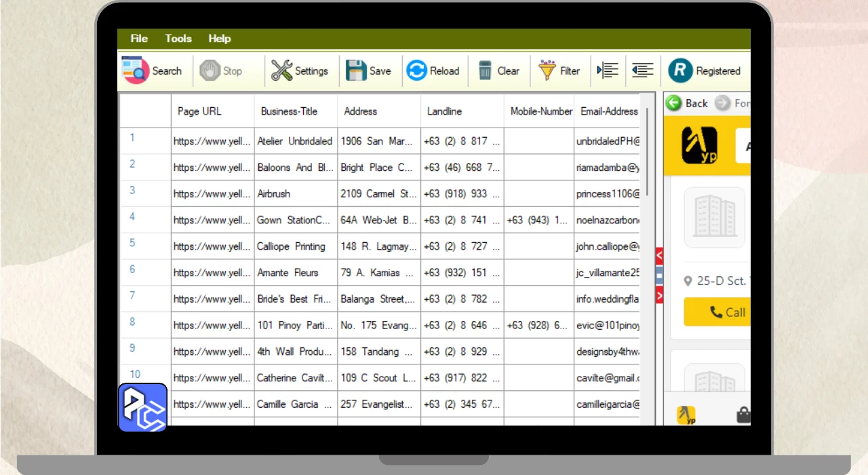The image size is (868, 475).
Task: Open Filter using the funnel icon
Action: click(x=547, y=71)
